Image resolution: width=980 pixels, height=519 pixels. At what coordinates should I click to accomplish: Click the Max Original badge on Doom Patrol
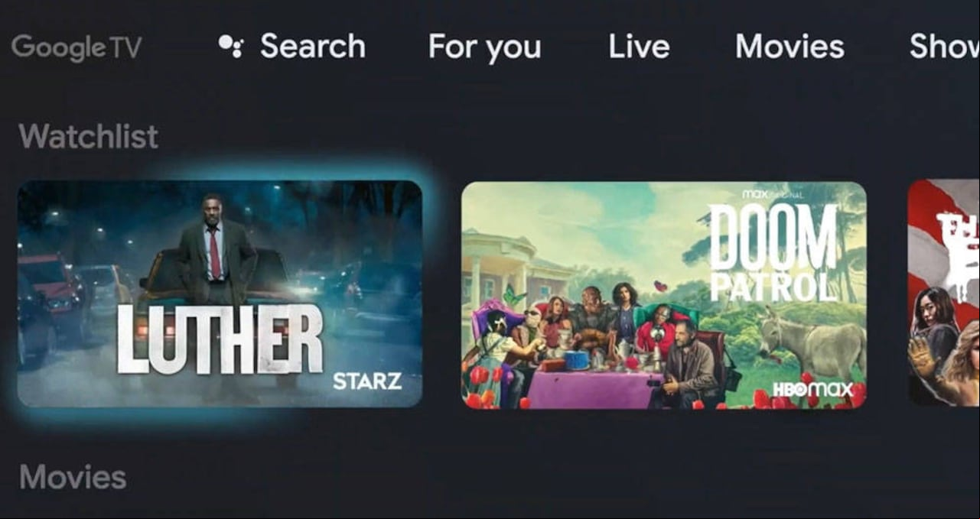pos(773,194)
